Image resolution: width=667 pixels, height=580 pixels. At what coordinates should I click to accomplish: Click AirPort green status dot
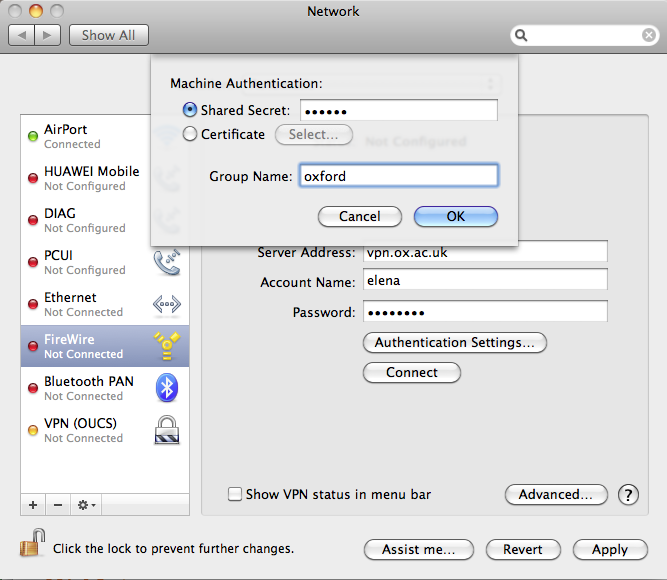(x=33, y=136)
